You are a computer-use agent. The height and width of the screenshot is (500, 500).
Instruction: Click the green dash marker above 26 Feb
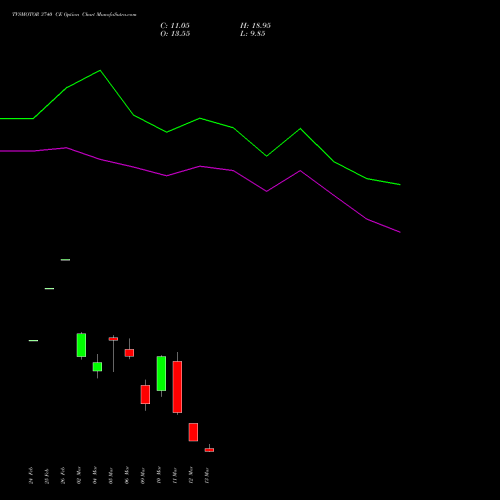point(65,259)
